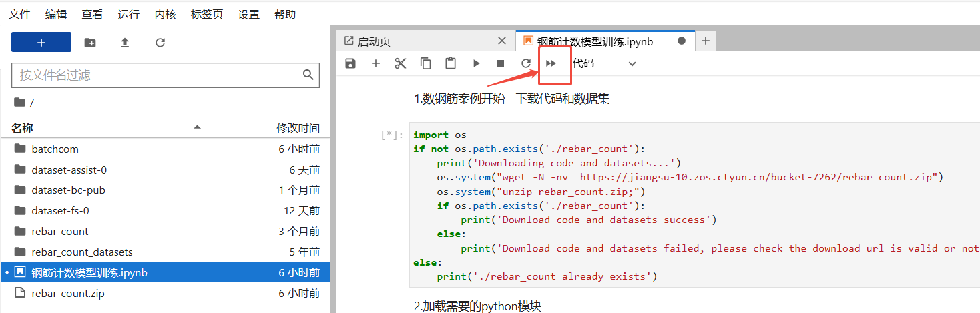980x313 pixels.
Task: Select the dataset-bc-pub folder
Action: coord(167,190)
